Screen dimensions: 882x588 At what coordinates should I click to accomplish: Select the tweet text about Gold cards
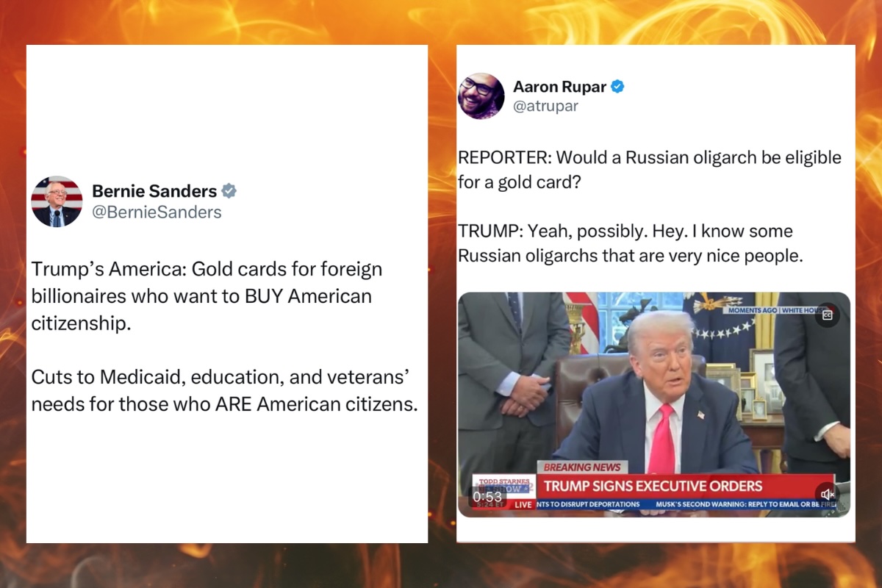(x=207, y=296)
